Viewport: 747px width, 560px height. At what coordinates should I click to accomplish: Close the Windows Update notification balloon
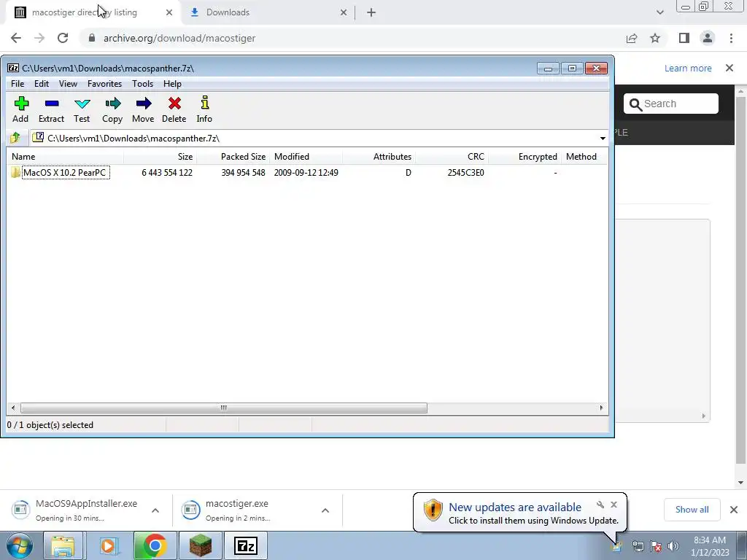614,505
